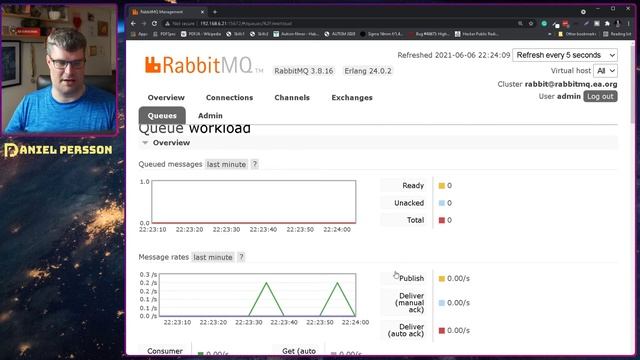Click the light blue Unacked swatch
The image size is (640, 360).
point(442,203)
